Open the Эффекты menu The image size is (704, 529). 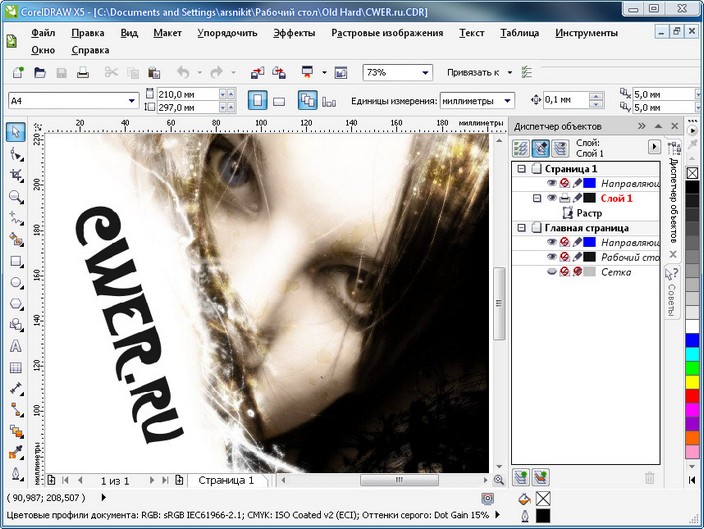point(294,33)
